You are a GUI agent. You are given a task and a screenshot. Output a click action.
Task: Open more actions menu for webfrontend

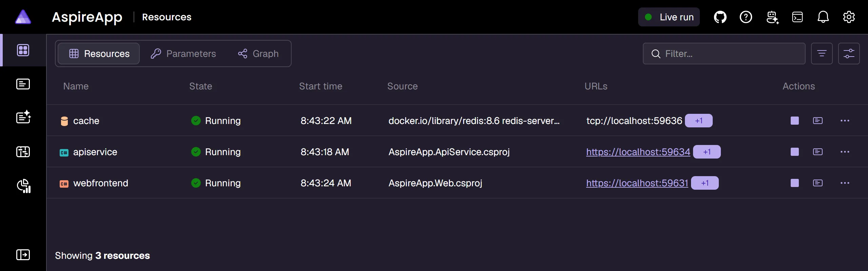click(845, 183)
